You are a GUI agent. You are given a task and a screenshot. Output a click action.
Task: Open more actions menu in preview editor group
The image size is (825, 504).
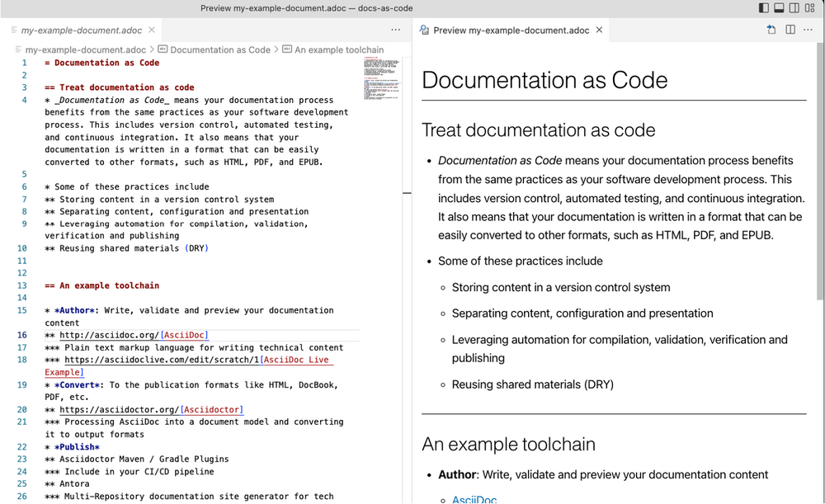pos(807,30)
